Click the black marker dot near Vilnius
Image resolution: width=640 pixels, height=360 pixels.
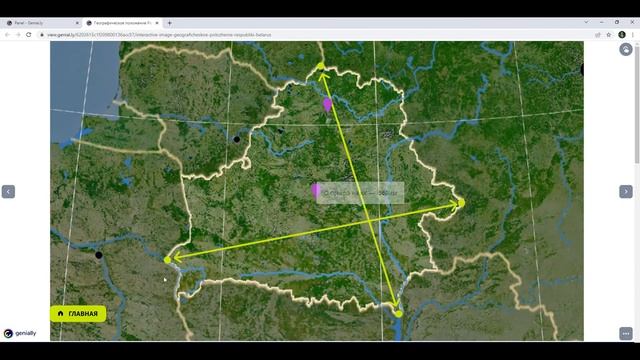pyautogui.click(x=237, y=139)
